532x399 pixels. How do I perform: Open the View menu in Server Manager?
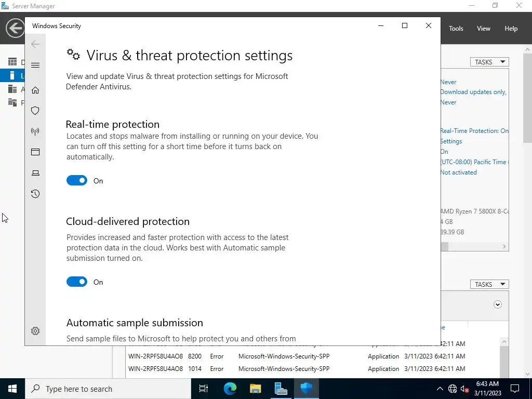pyautogui.click(x=483, y=29)
